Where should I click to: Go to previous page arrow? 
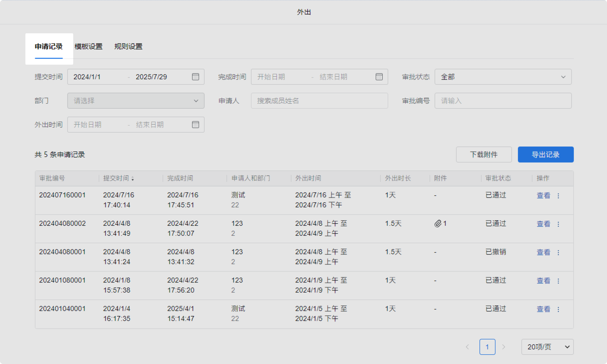(467, 347)
